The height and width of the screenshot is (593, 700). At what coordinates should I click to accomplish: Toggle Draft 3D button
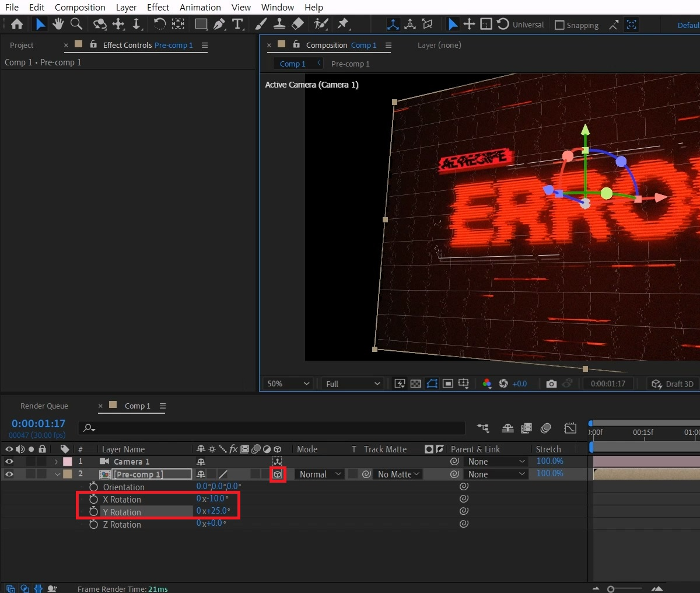pyautogui.click(x=673, y=383)
